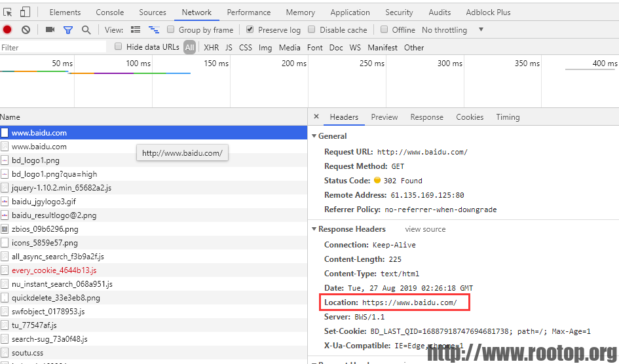Activate the inspect element picker icon
The width and height of the screenshot is (619, 364).
pyautogui.click(x=7, y=12)
